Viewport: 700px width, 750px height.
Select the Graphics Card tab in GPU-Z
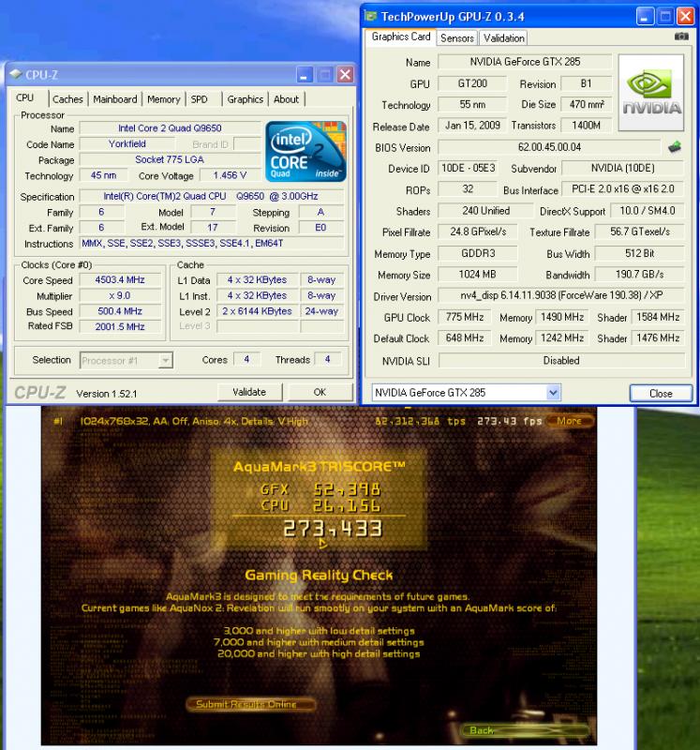401,37
